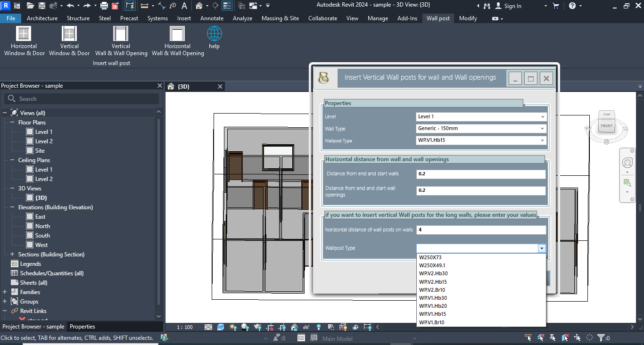Choose WP.V2.Hb30 from the dropdown list
This screenshot has height=345, width=644.
[433, 273]
